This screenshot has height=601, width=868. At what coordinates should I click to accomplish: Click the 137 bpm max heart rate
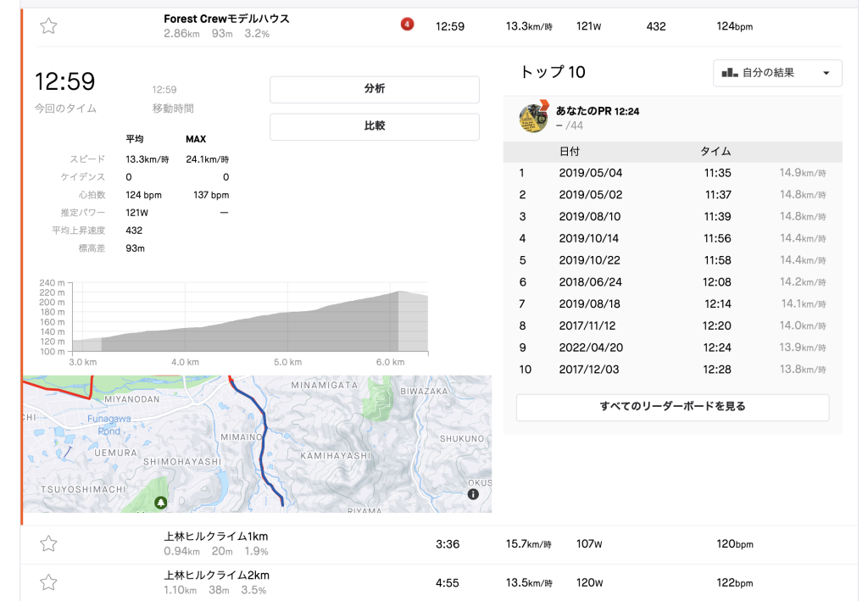click(211, 195)
